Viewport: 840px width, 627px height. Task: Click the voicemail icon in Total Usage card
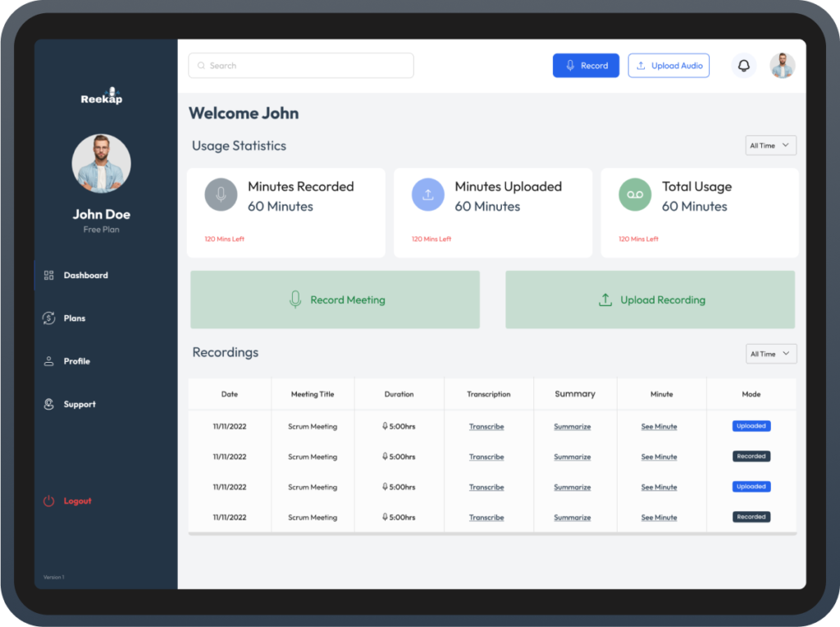coord(634,195)
